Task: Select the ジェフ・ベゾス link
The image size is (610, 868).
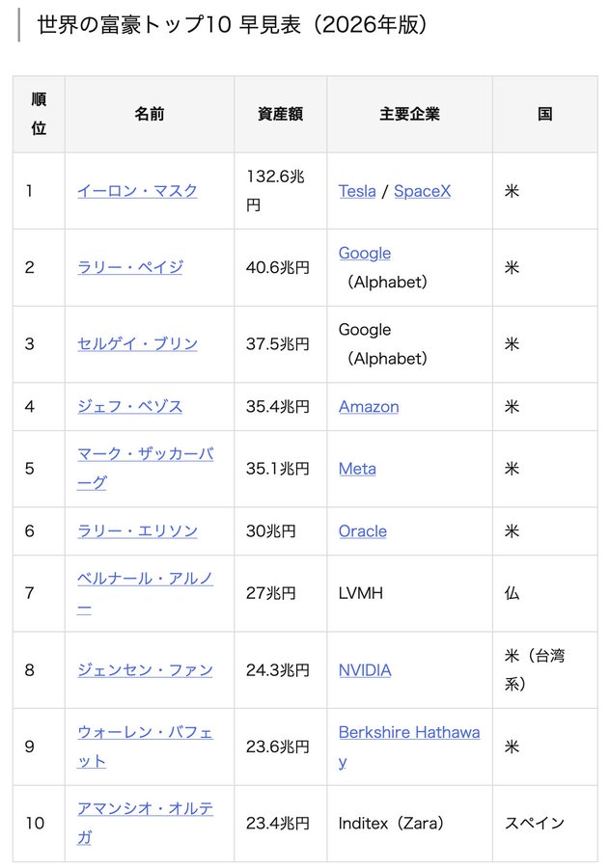Action: (130, 406)
